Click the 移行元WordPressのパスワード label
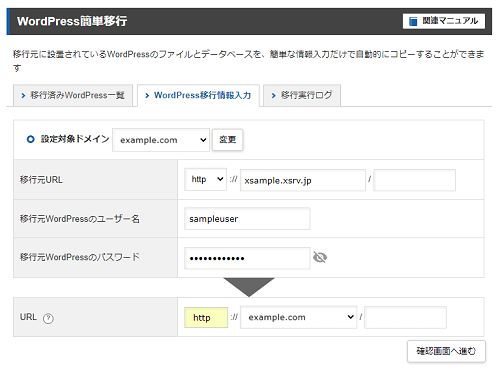 pos(80,257)
